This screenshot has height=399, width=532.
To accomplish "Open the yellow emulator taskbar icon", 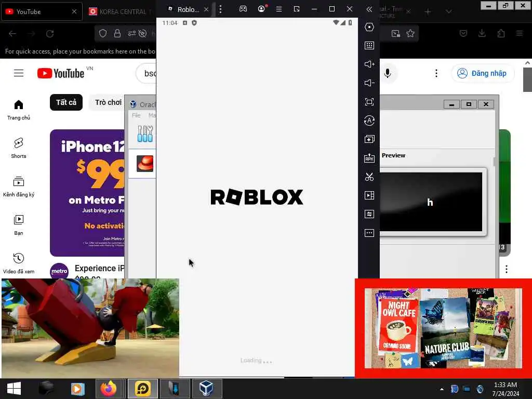I will [143, 389].
